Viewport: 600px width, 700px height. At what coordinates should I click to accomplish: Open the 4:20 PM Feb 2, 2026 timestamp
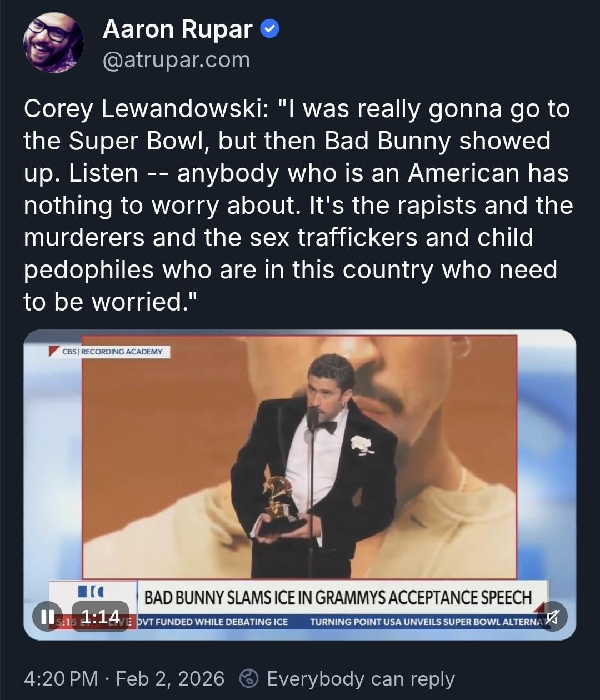[124, 678]
